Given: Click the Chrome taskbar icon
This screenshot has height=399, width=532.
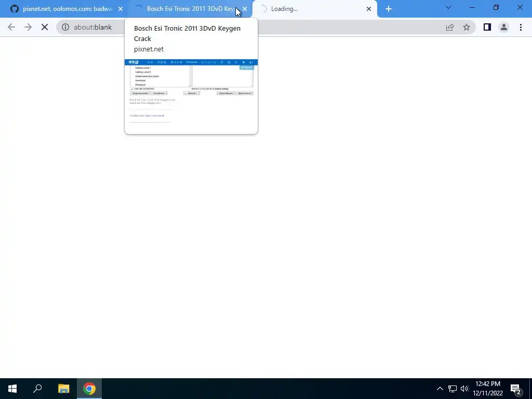Looking at the screenshot, I should pos(89,389).
